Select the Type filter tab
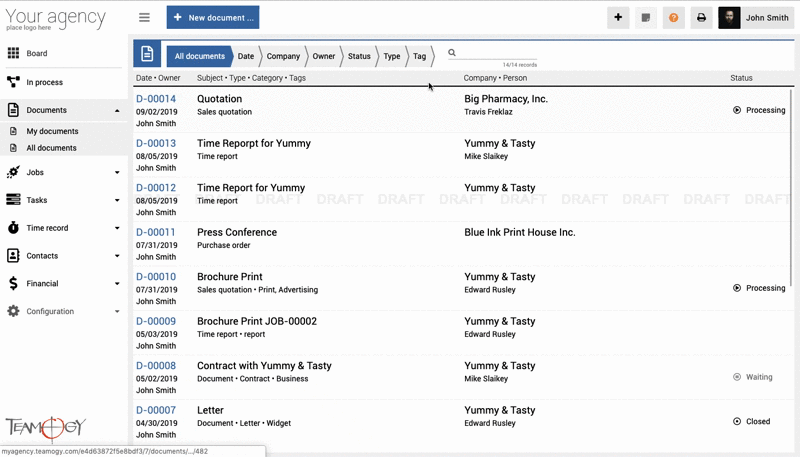The image size is (800, 457). point(392,56)
